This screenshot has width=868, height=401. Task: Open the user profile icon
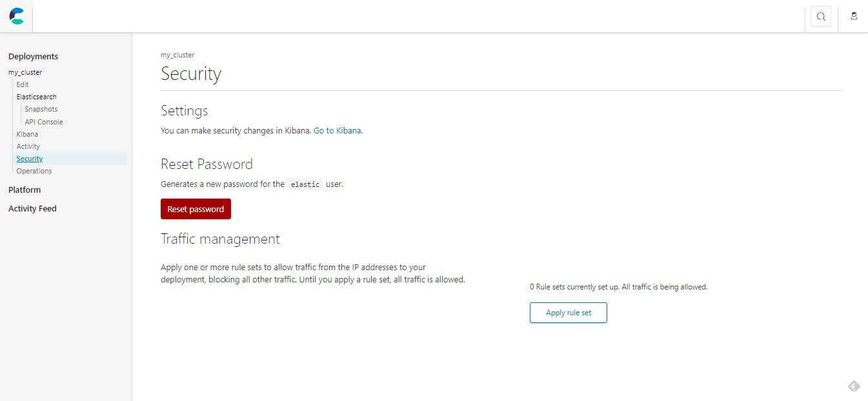(x=854, y=16)
